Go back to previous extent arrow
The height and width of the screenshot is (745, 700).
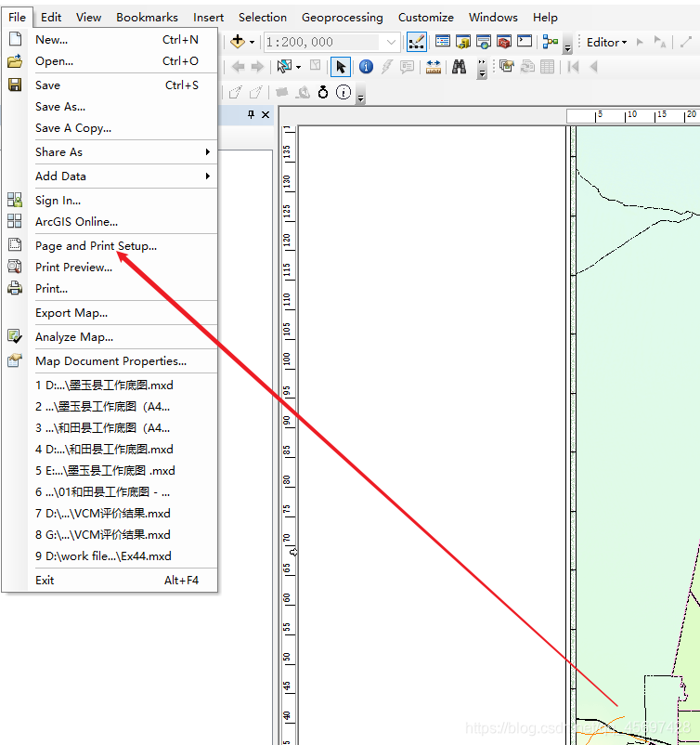238,67
